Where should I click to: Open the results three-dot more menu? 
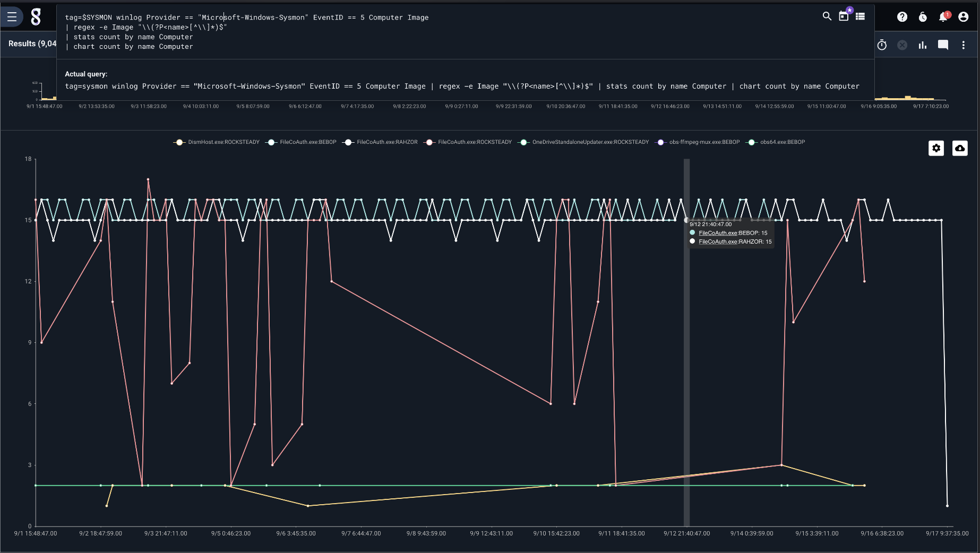[964, 45]
